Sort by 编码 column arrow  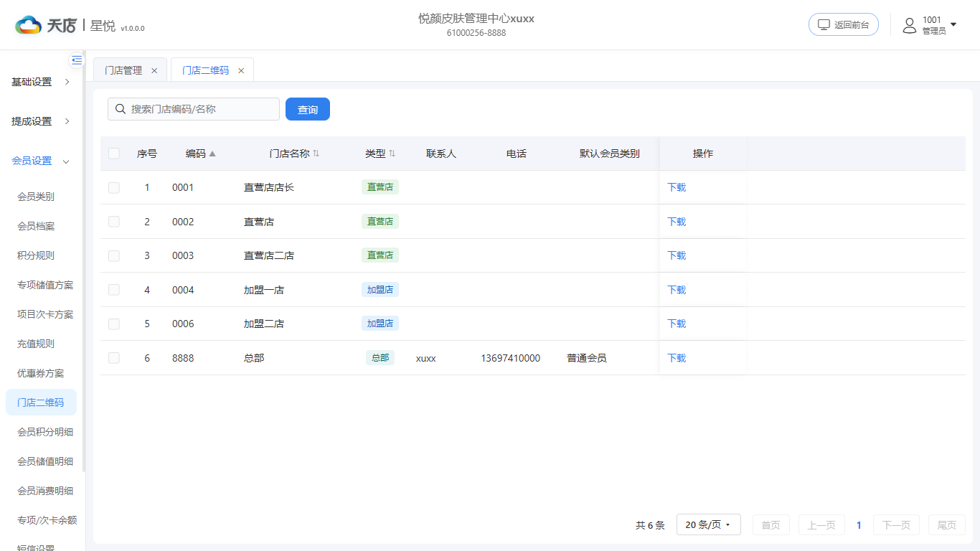tap(212, 154)
